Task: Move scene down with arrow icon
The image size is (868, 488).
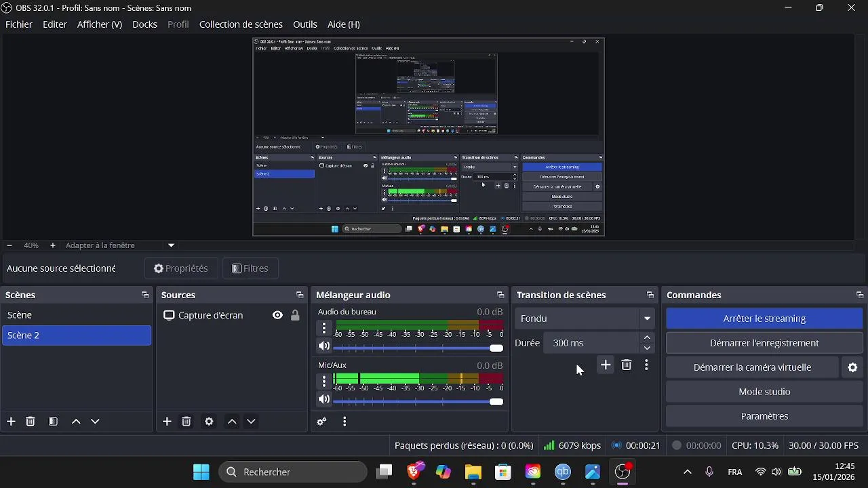Action: pos(95,422)
